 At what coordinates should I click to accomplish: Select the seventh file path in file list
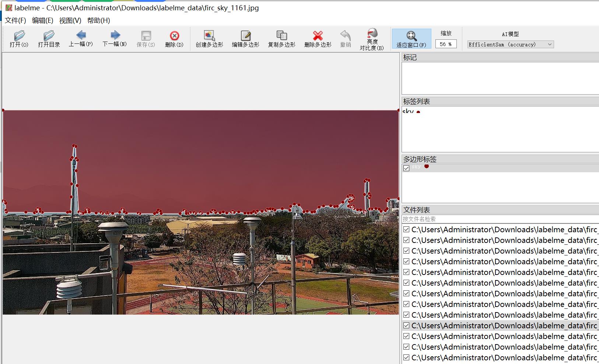(505, 294)
